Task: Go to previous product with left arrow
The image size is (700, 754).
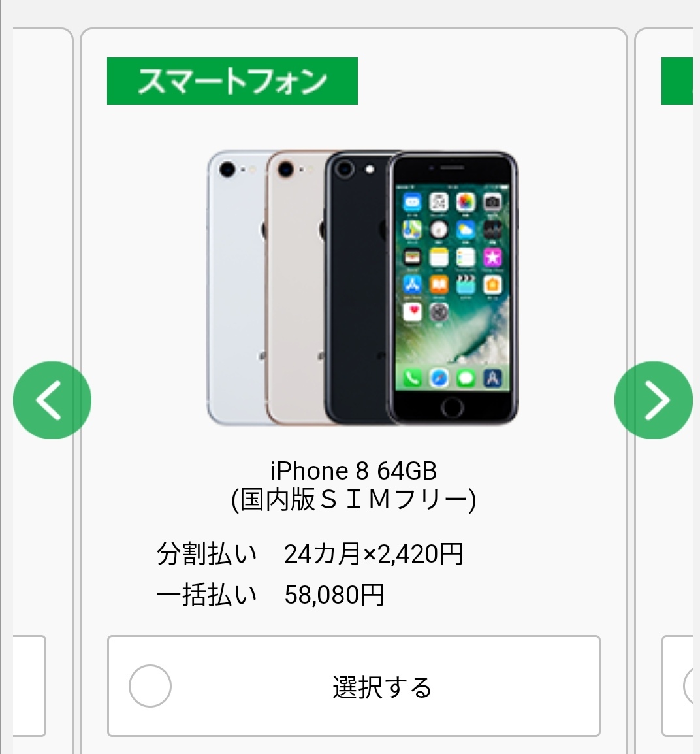Action: coord(52,400)
